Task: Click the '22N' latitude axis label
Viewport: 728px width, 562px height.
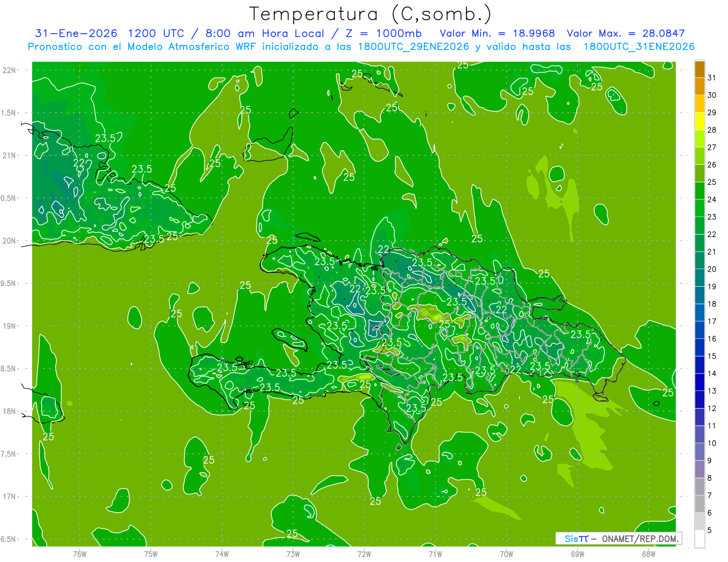Action: pos(9,70)
